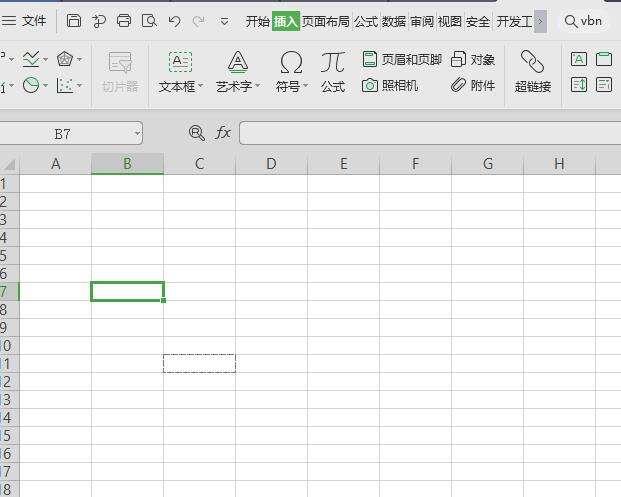621x497 pixels.
Task: Open line chart dropdown arrow
Action: (45, 59)
